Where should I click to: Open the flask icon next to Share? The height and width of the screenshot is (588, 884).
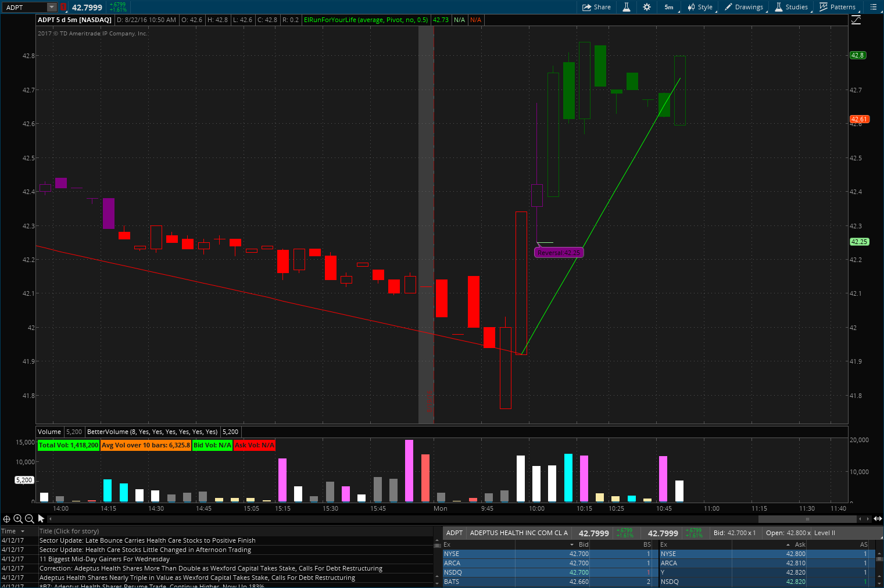point(627,7)
